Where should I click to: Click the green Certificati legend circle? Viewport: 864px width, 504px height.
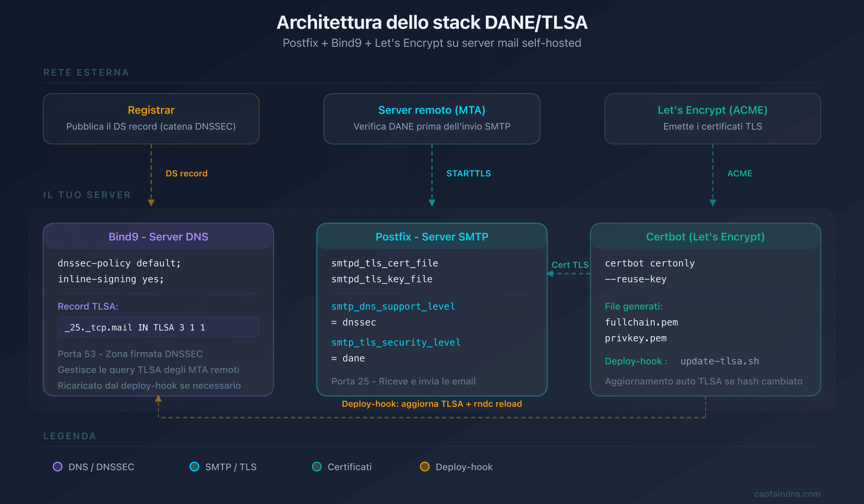(317, 467)
